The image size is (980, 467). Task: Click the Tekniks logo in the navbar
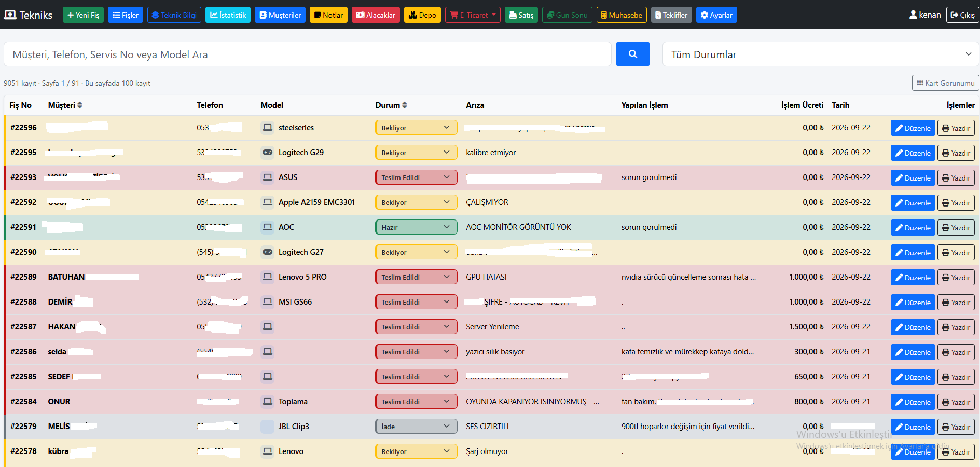coord(28,15)
